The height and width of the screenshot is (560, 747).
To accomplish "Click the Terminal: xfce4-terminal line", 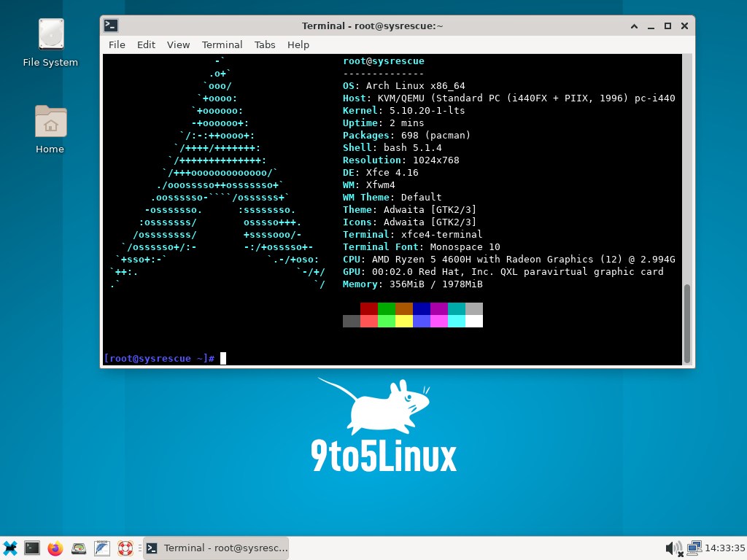I will coord(412,234).
